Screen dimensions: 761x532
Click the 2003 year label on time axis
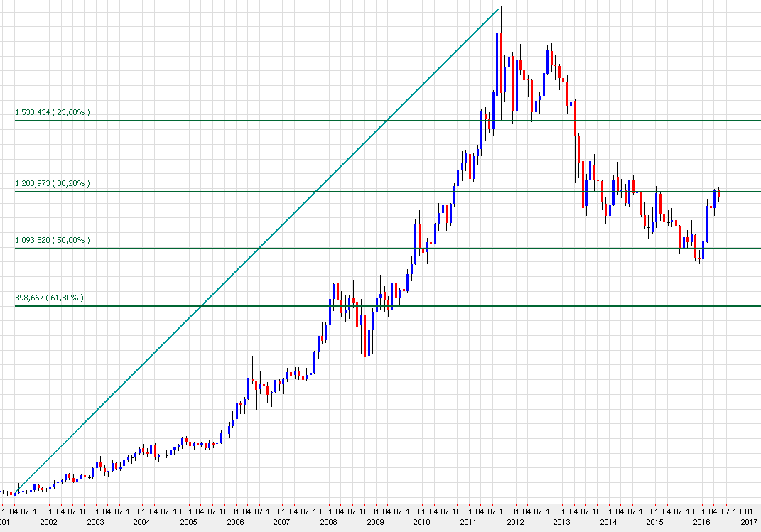(95, 522)
